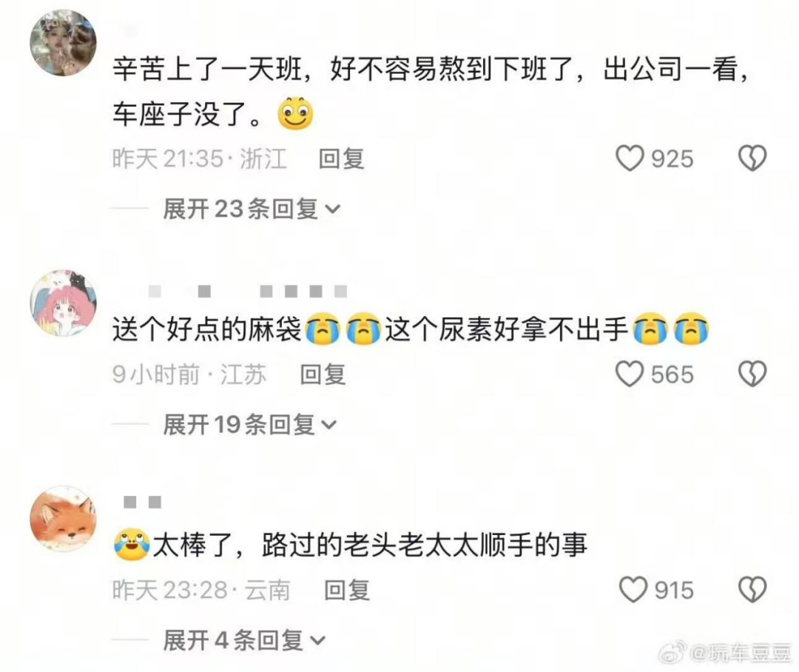Screen dimensions: 799x672
Task: Expand 展开23条回复 replies
Action: (x=252, y=209)
